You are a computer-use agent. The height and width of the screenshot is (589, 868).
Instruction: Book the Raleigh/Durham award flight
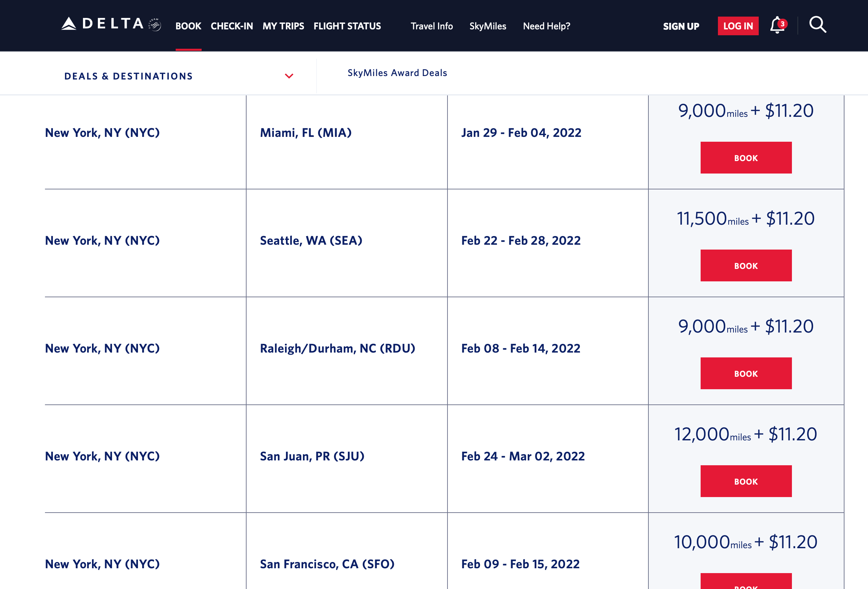pos(746,373)
